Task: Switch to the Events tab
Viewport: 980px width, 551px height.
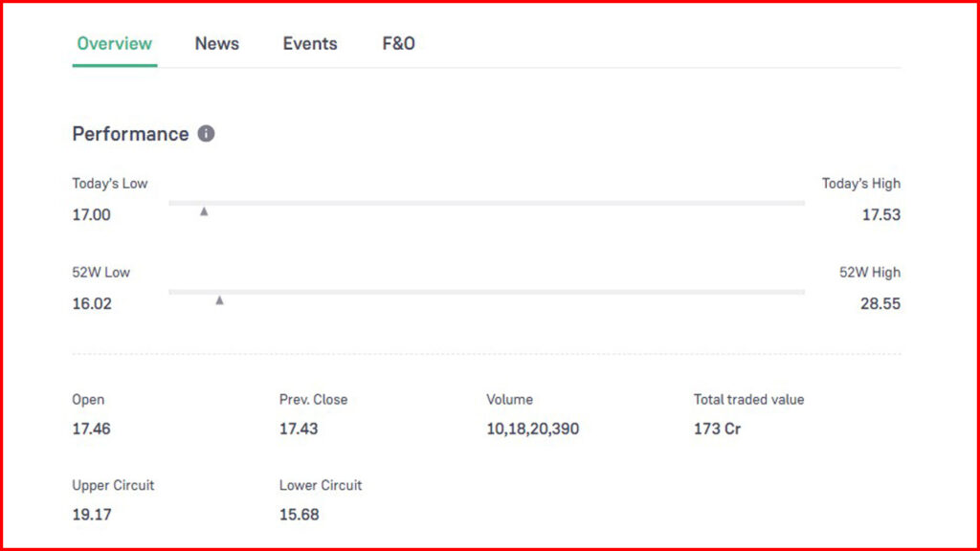Action: click(x=310, y=44)
